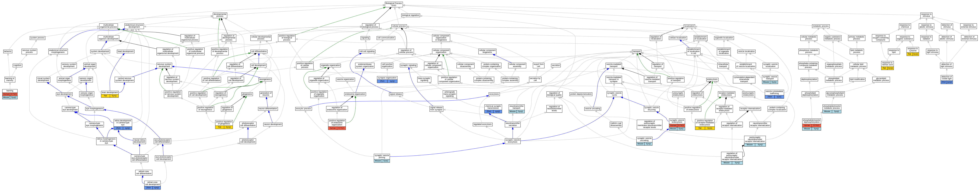Screen dimensions: 980x191
Task: Select the 'multicellular organismal process' node
Action: 108,26
